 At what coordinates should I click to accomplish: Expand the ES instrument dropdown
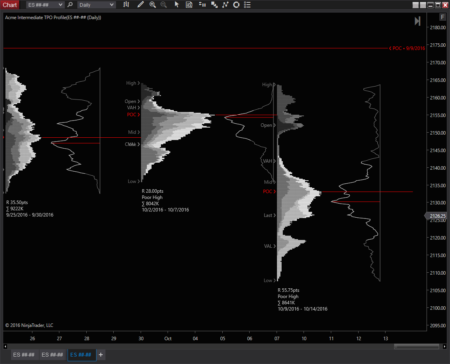tap(45, 5)
